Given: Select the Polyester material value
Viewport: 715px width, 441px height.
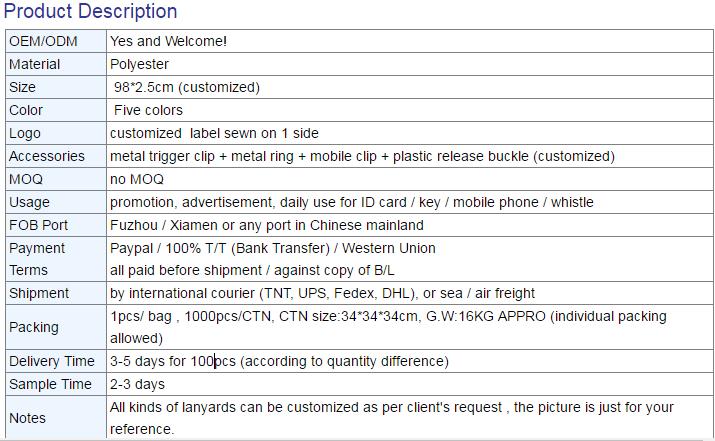Looking at the screenshot, I should (139, 64).
